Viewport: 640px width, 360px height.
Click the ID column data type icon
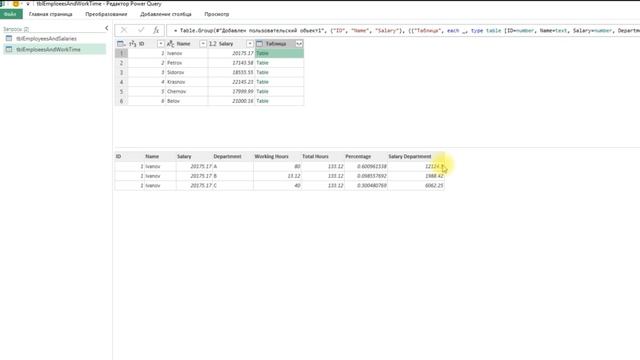coord(132,44)
